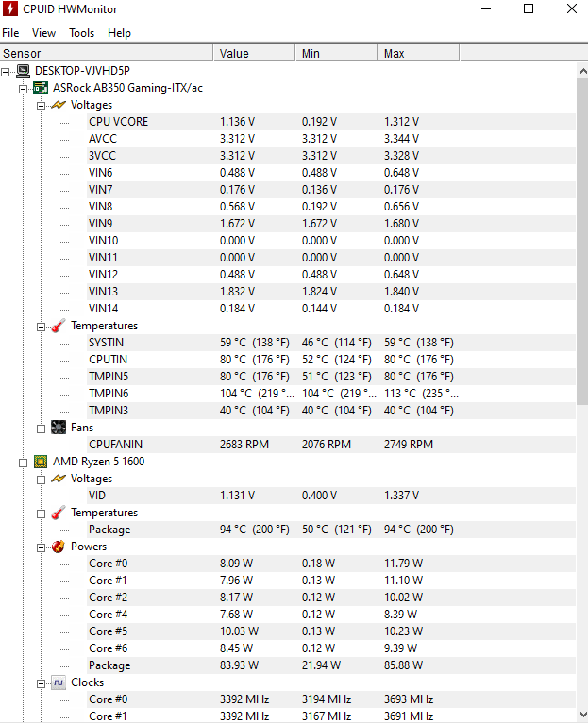Collapse the motherboard Voltages group
Screen dimensions: 588x724
point(42,106)
